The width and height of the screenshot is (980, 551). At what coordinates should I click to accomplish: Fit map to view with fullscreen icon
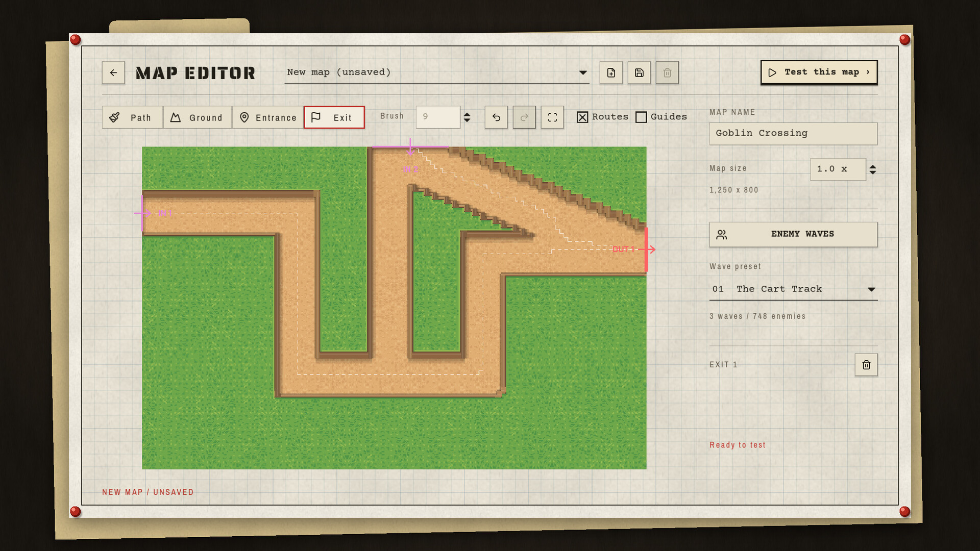(552, 117)
